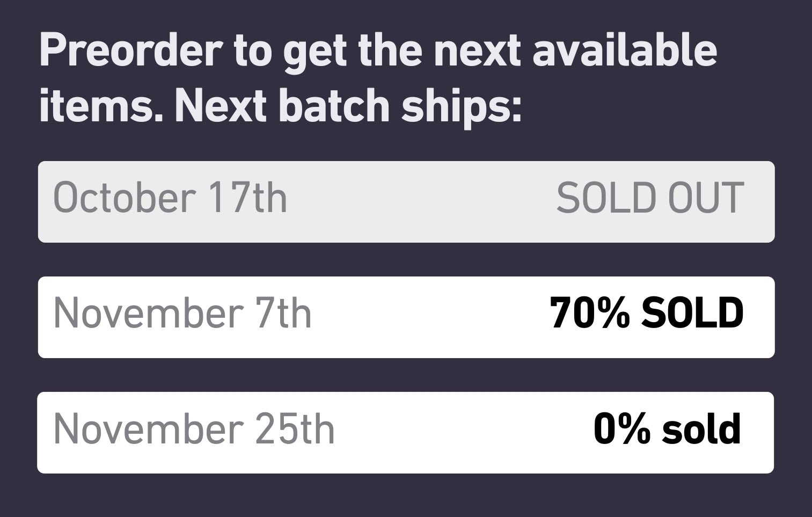The image size is (812, 517).
Task: Click the "0%" figure in the November 25th row
Action: click(x=621, y=429)
